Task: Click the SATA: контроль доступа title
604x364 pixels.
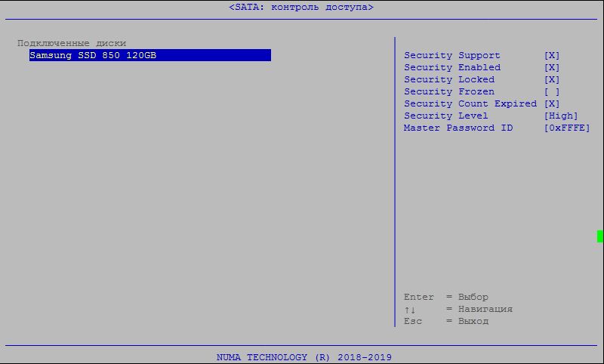Action: (x=301, y=8)
